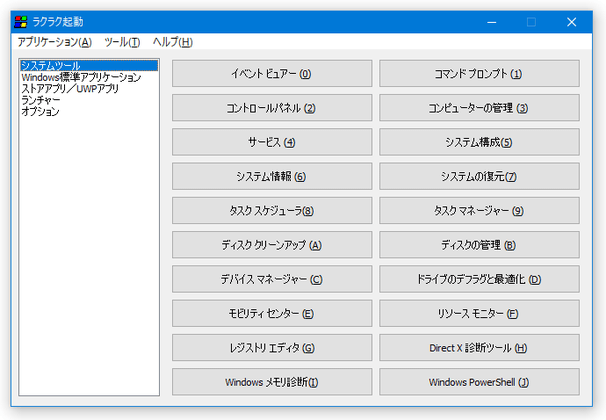Click the ラクラク起動 app icon in title bar
Screen dimensions: 606x420
tap(20, 22)
